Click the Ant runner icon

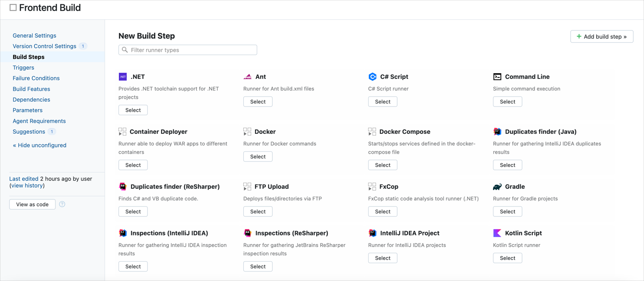tap(248, 76)
